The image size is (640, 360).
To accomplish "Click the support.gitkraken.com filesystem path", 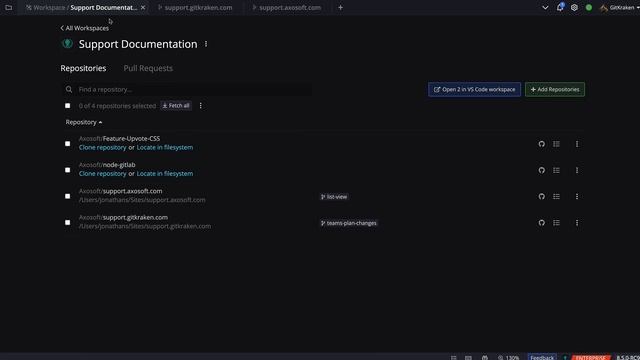I will coord(145,226).
